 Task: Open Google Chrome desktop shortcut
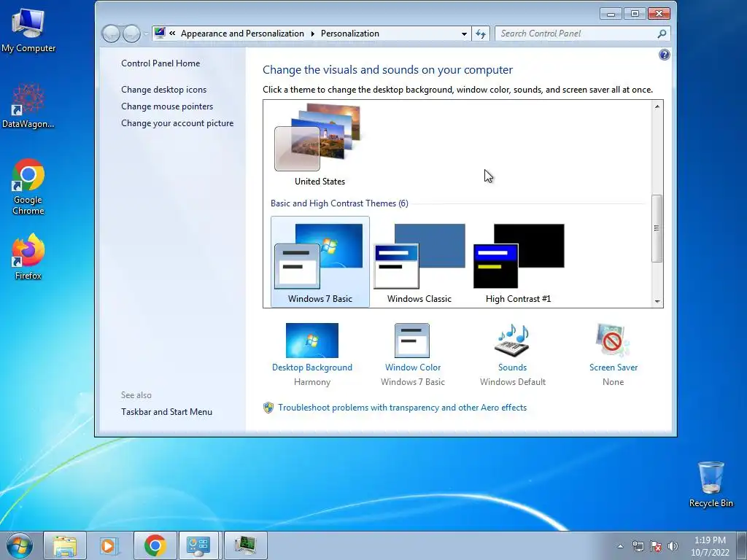click(28, 187)
